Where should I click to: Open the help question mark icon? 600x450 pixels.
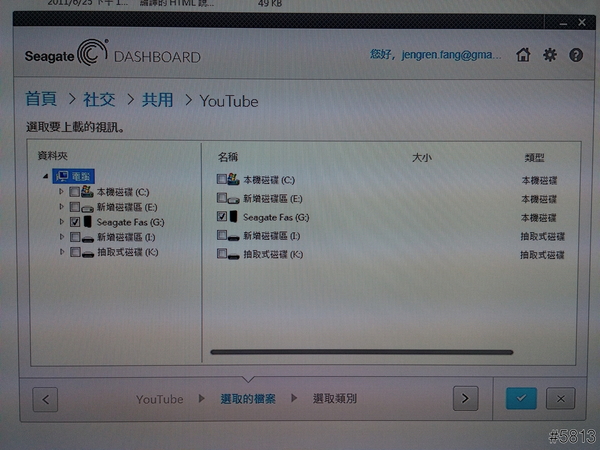coord(576,55)
